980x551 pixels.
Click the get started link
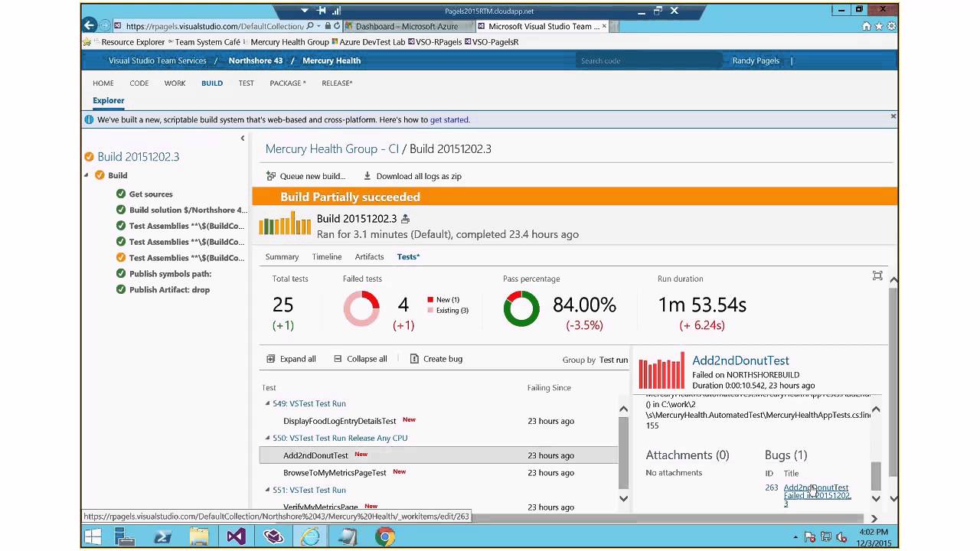(x=449, y=120)
